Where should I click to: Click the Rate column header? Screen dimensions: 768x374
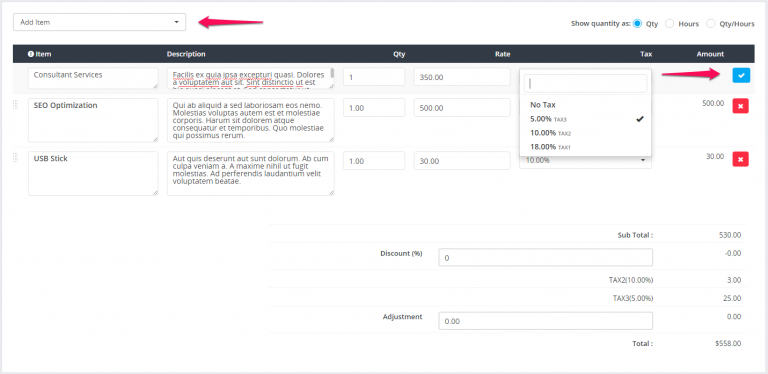click(503, 54)
